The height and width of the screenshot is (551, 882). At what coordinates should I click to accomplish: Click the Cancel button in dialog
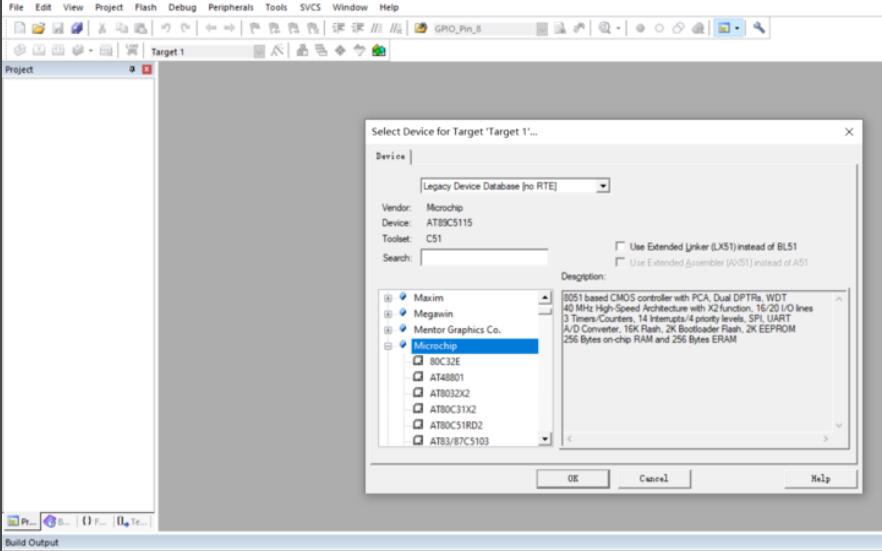pyautogui.click(x=653, y=479)
